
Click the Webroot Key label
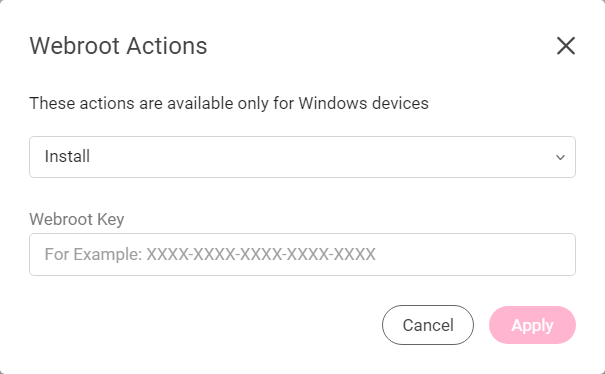(77, 219)
